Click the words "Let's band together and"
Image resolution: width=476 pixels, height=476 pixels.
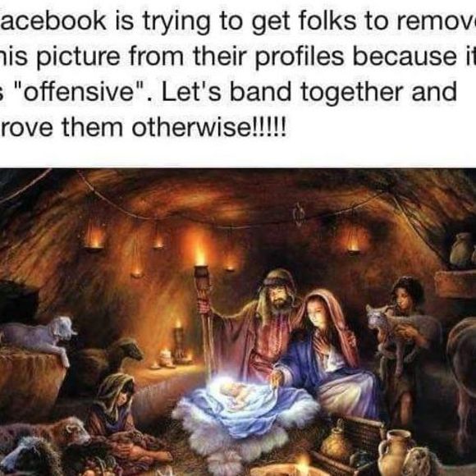pos(309,92)
